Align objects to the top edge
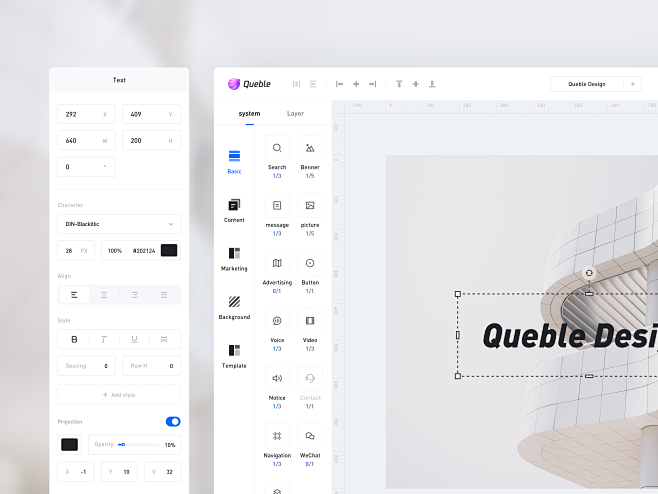 [399, 84]
